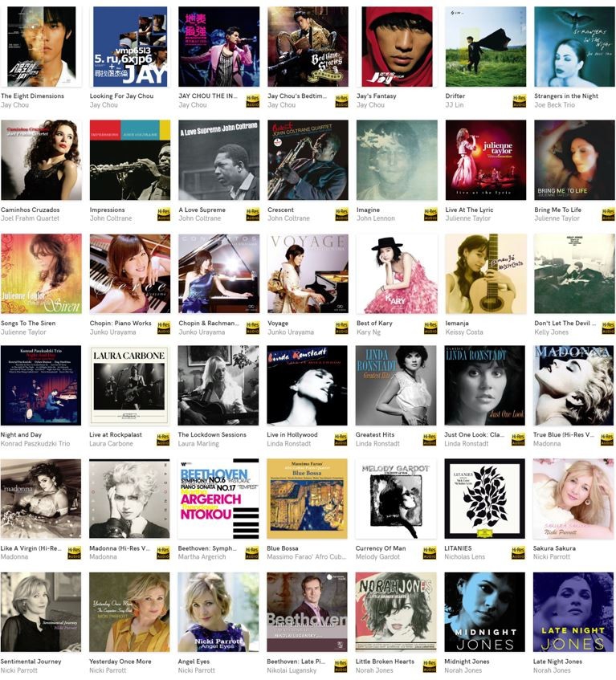Open Little Broken Hearts album cover
This screenshot has width=616, height=680.
click(396, 612)
